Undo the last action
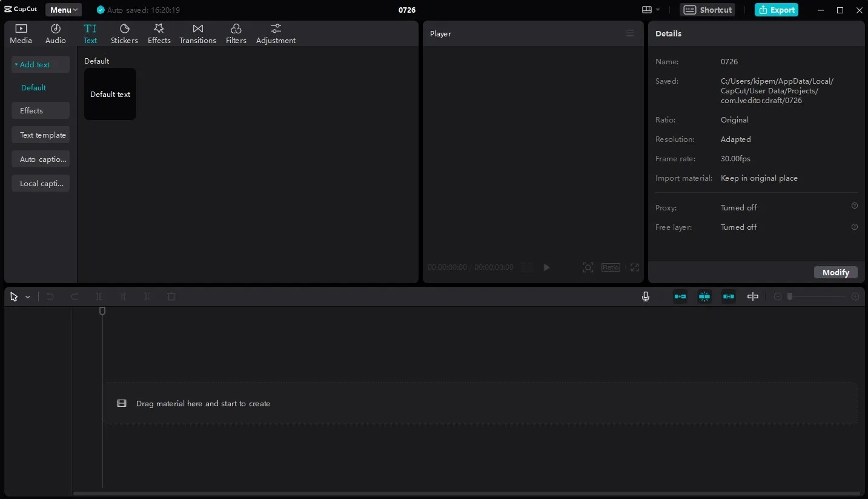This screenshot has width=868, height=499. (x=50, y=296)
